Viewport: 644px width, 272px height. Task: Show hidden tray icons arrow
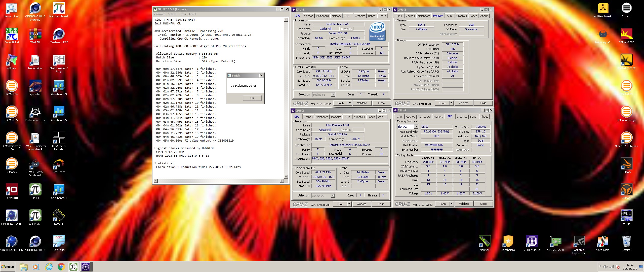point(600,266)
